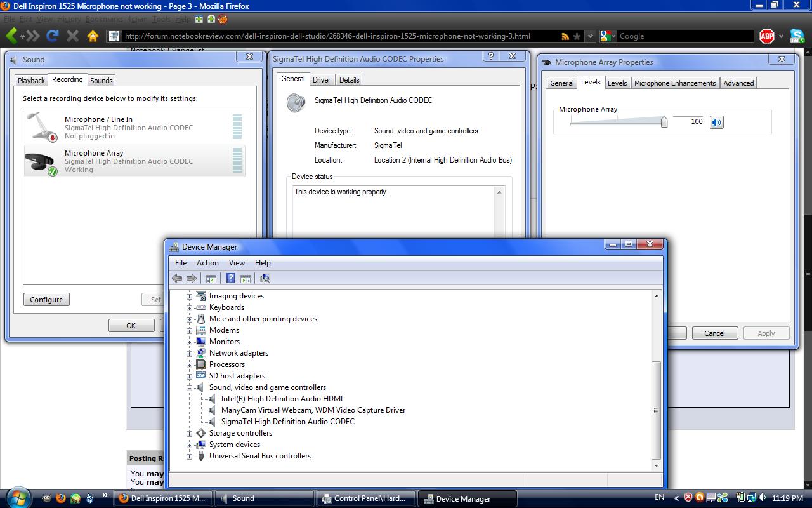Expand the Network adapters node
812x508 pixels.
coord(189,354)
